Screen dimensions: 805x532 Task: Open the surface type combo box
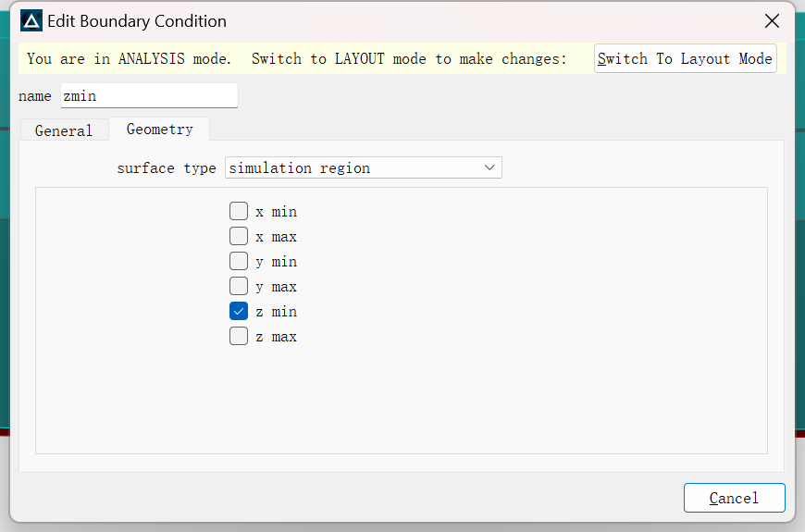pos(364,167)
